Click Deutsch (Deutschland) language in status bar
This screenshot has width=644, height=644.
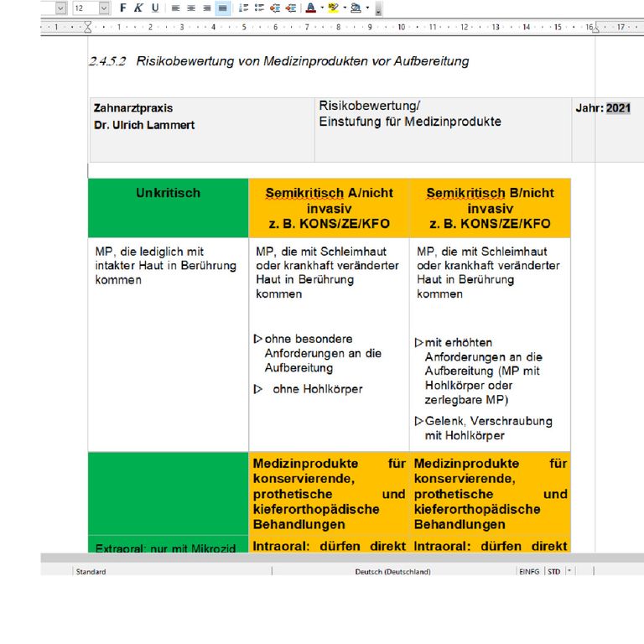392,571
